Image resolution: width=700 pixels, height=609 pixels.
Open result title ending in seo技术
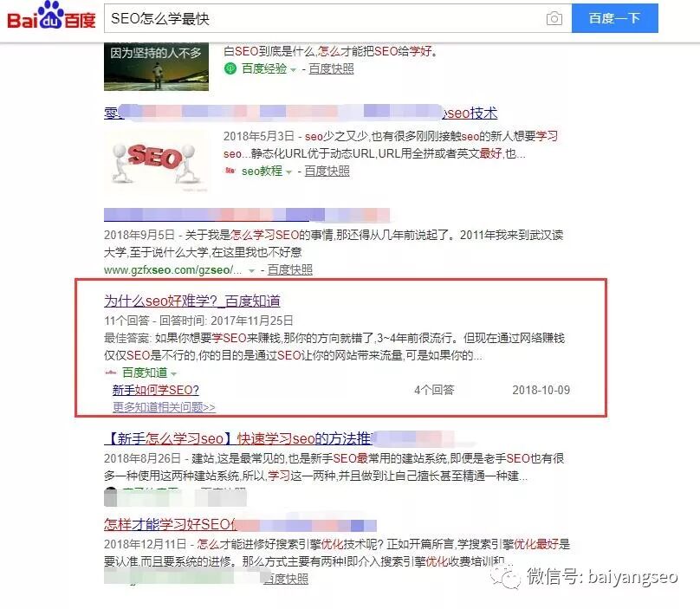tap(301, 113)
